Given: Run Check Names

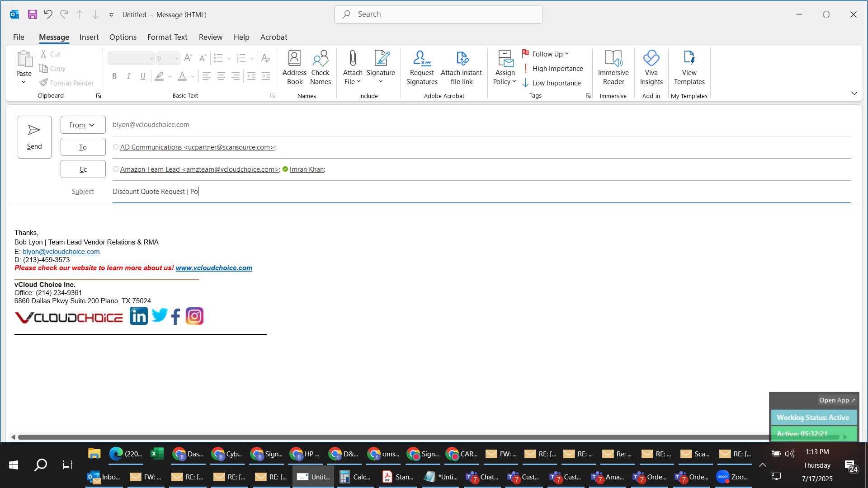Looking at the screenshot, I should (321, 68).
